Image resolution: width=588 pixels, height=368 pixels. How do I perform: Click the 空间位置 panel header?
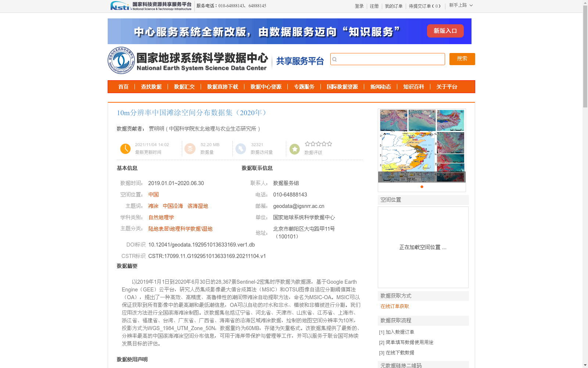pyautogui.click(x=423, y=200)
